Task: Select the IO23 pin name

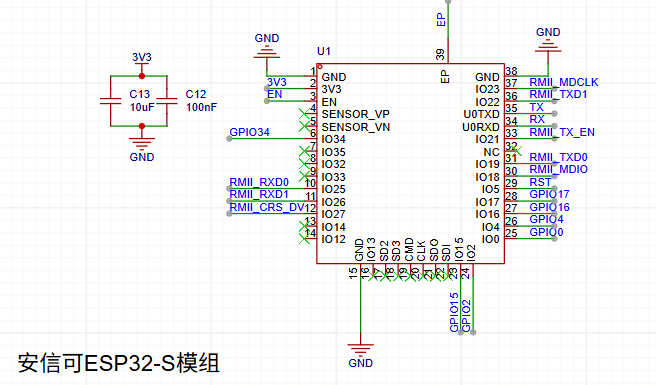Action: tap(487, 89)
